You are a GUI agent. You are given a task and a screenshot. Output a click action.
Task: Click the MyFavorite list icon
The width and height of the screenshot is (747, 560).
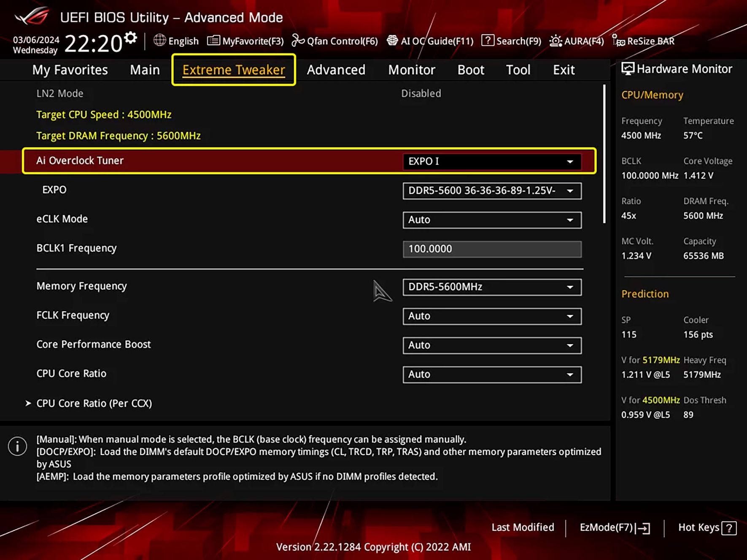click(213, 40)
